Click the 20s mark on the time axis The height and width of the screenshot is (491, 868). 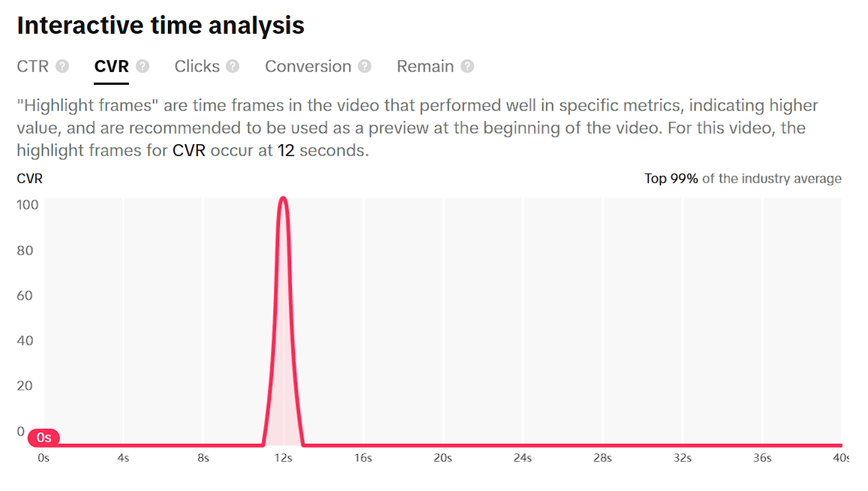(x=443, y=458)
